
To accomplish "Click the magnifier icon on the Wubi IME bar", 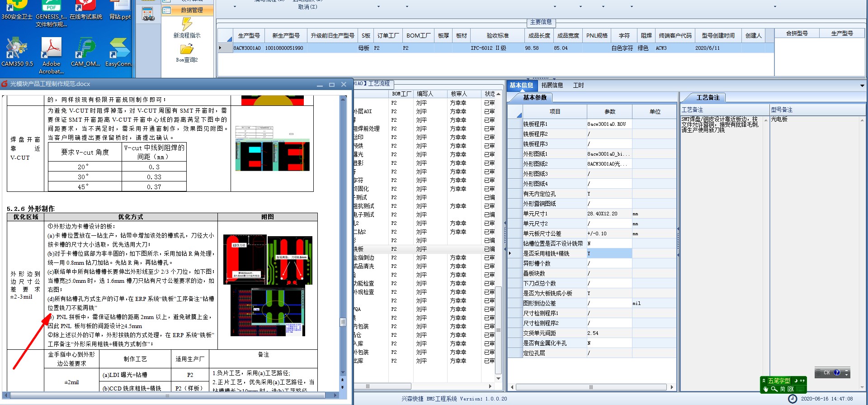I will 774,389.
